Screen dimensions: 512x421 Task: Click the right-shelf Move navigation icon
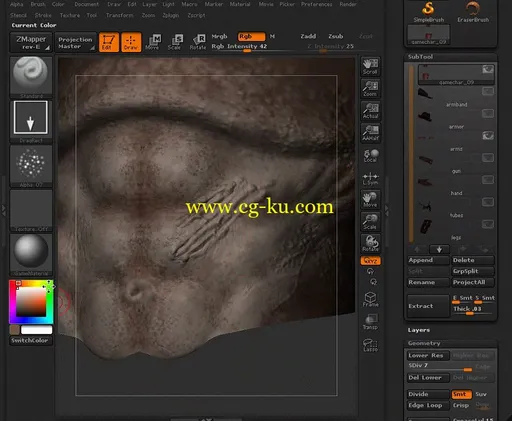coord(370,199)
